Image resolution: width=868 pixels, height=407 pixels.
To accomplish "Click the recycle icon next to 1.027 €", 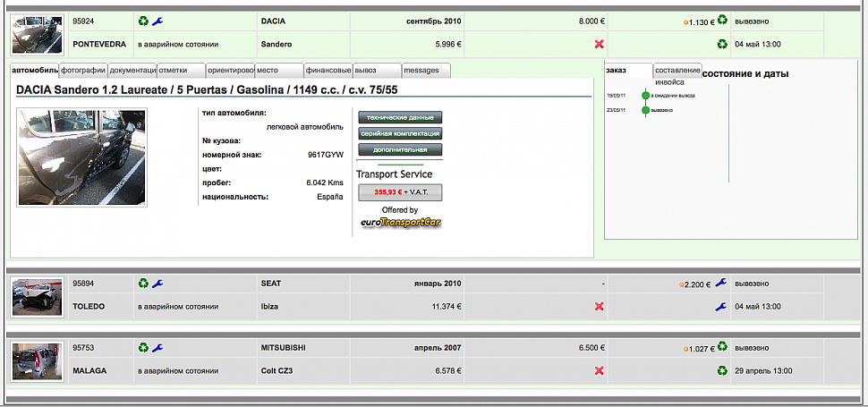I will pyautogui.click(x=722, y=347).
